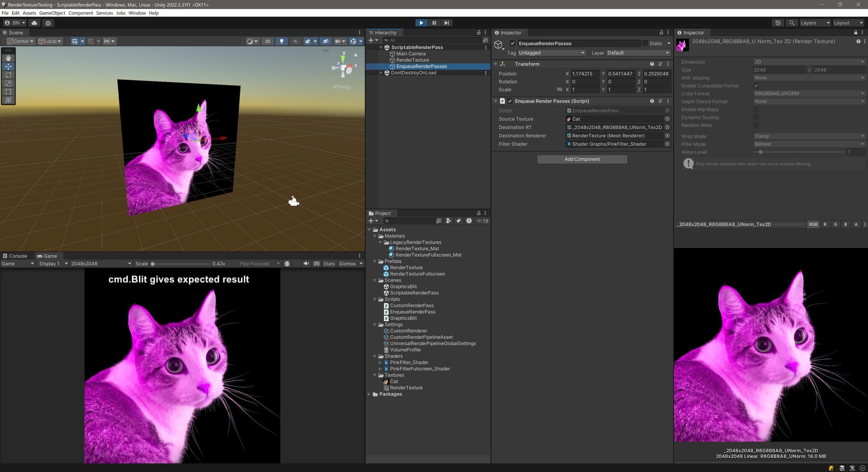The width and height of the screenshot is (868, 472).
Task: Enable the 2D view mode in Scene view
Action: (x=268, y=41)
